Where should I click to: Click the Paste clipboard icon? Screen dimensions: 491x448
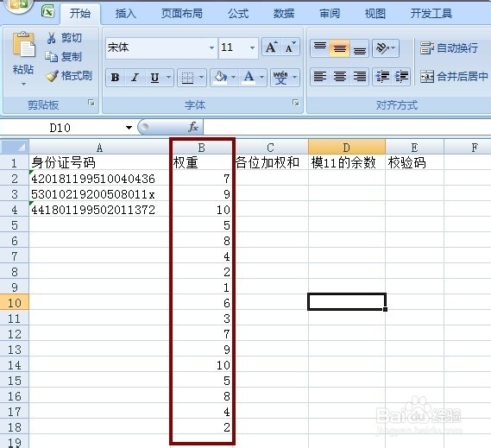pyautogui.click(x=23, y=45)
